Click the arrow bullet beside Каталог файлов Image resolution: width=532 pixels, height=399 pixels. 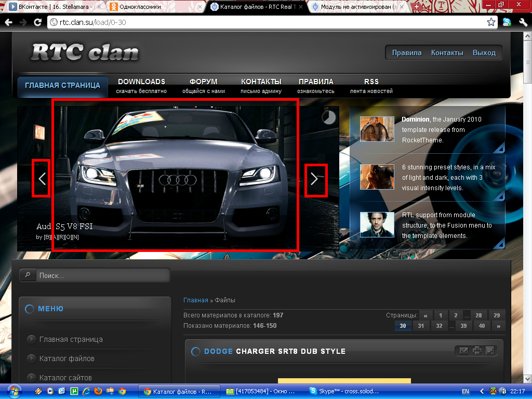point(31,358)
